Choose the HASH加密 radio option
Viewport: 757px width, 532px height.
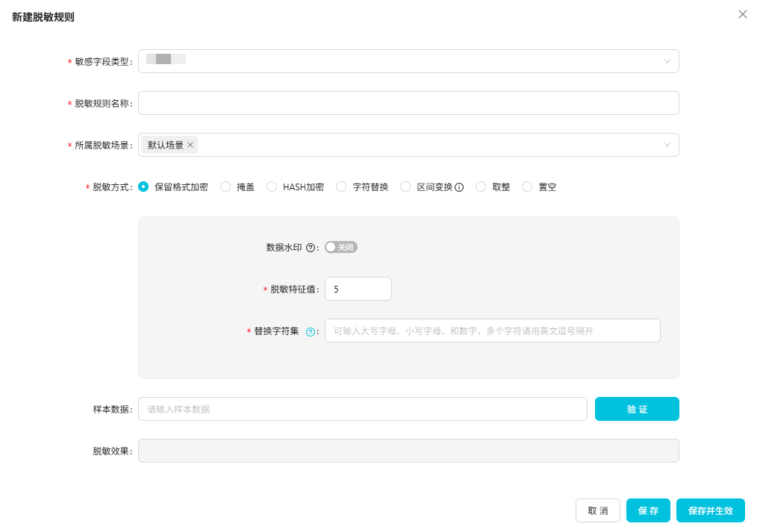click(272, 187)
